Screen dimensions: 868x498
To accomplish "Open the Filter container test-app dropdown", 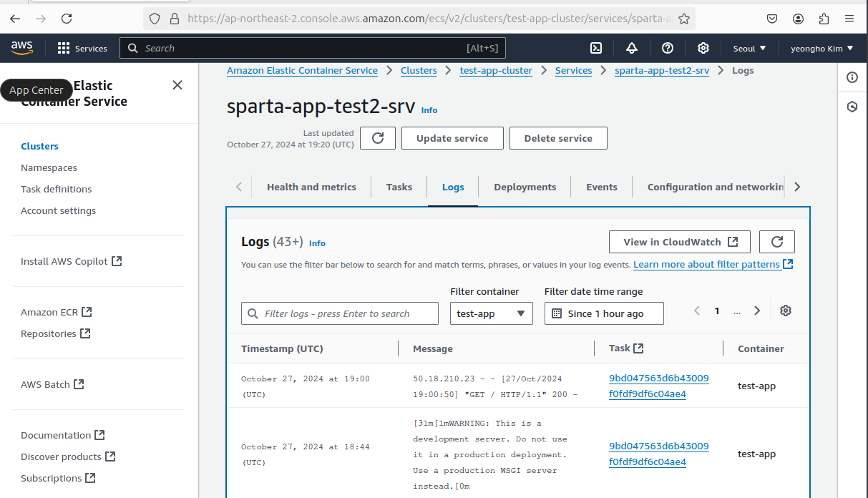I will coord(491,313).
